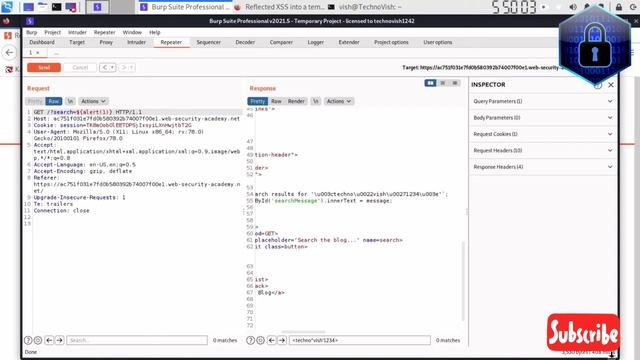Open the Response Actions dropdown
640x360 pixels.
coord(339,101)
